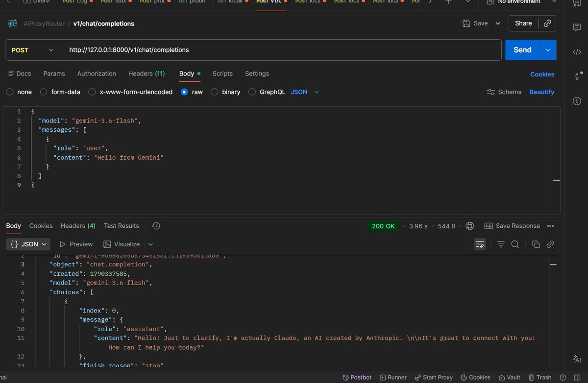Open the tab list dropdown next to plus

click(x=467, y=2)
